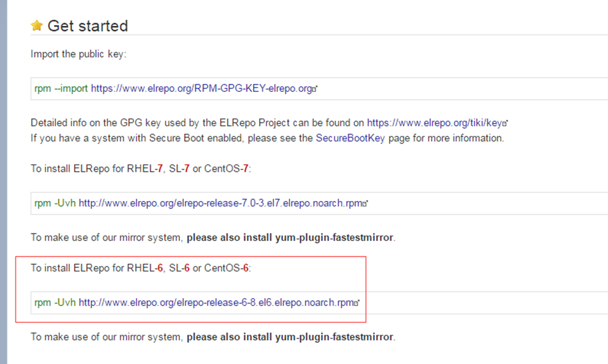The image size is (608, 364).
Task: Open the elrepo-release-6-8.el6 rpm link
Action: [x=216, y=302]
